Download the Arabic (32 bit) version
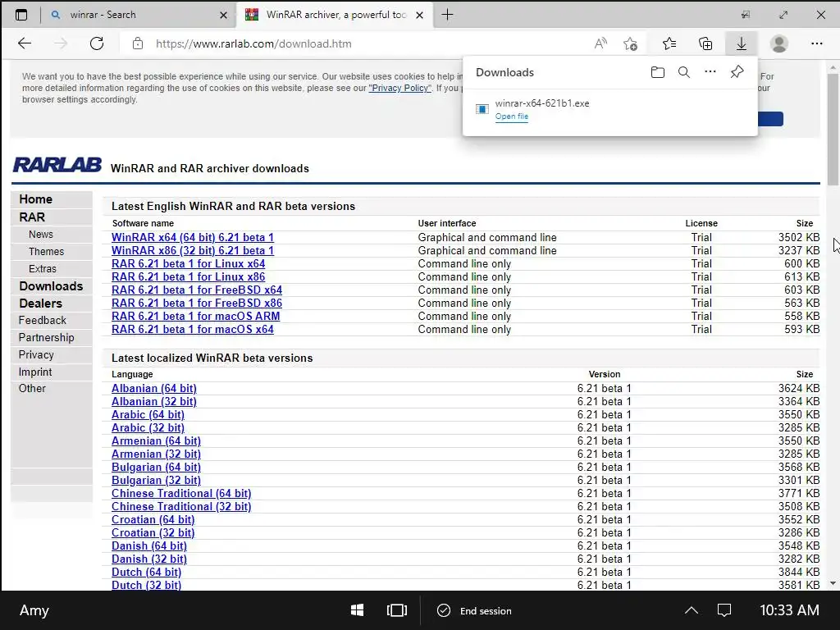840x630 pixels. click(148, 428)
